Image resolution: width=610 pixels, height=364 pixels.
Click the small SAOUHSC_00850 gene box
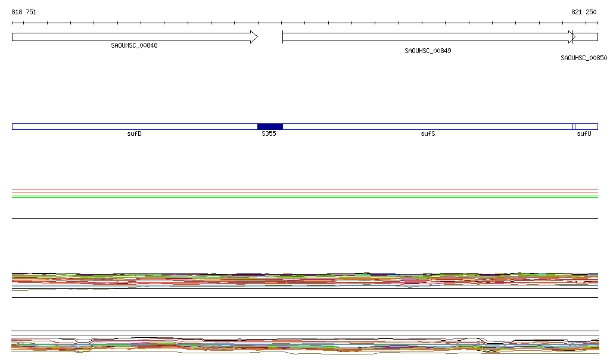pos(586,37)
